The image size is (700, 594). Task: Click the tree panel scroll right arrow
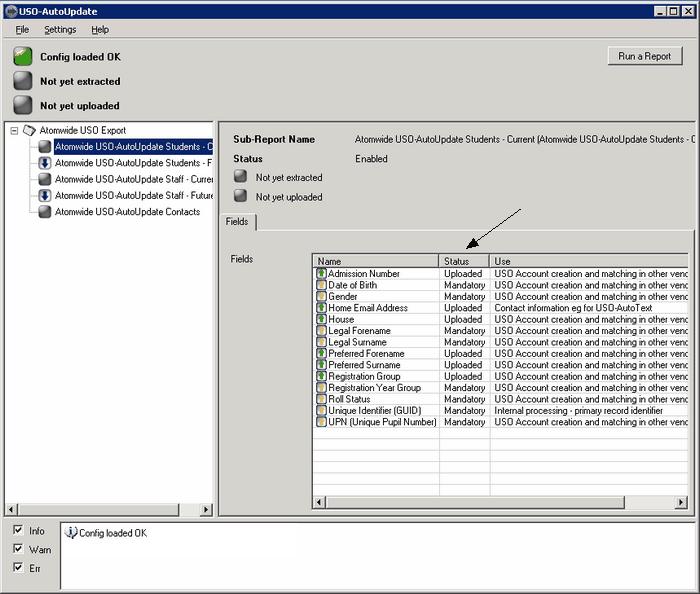(205, 509)
